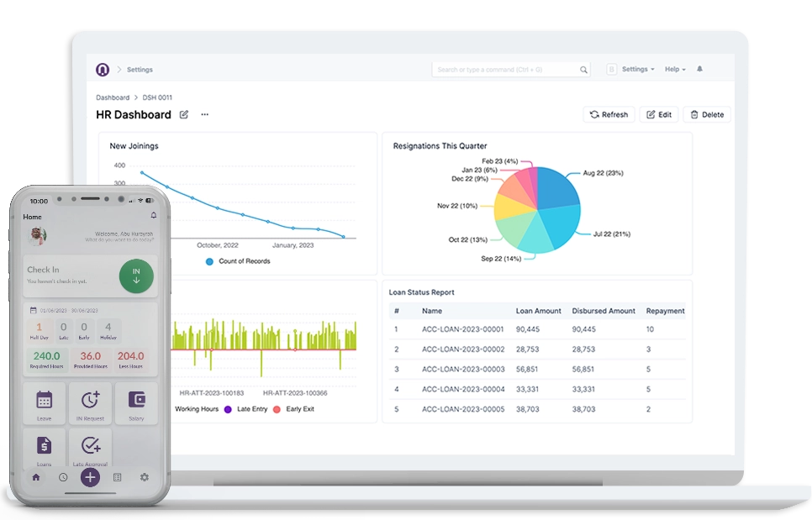
Task: Select the DSH 0011 breadcrumb
Action: (x=157, y=97)
